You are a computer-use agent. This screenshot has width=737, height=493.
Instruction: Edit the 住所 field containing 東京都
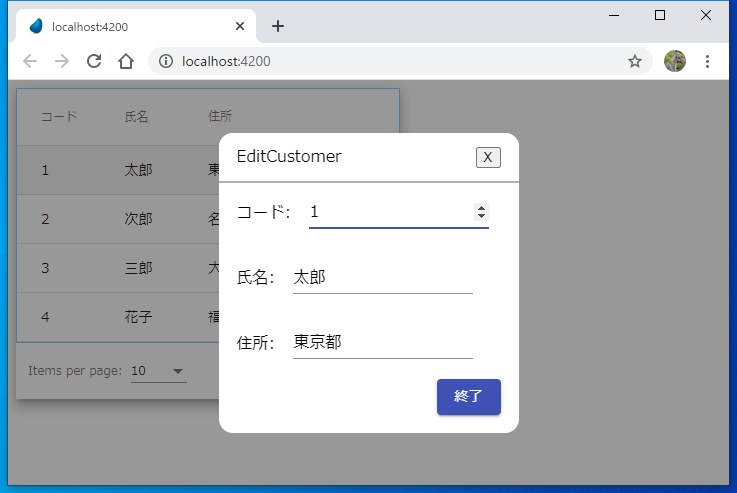tap(382, 342)
